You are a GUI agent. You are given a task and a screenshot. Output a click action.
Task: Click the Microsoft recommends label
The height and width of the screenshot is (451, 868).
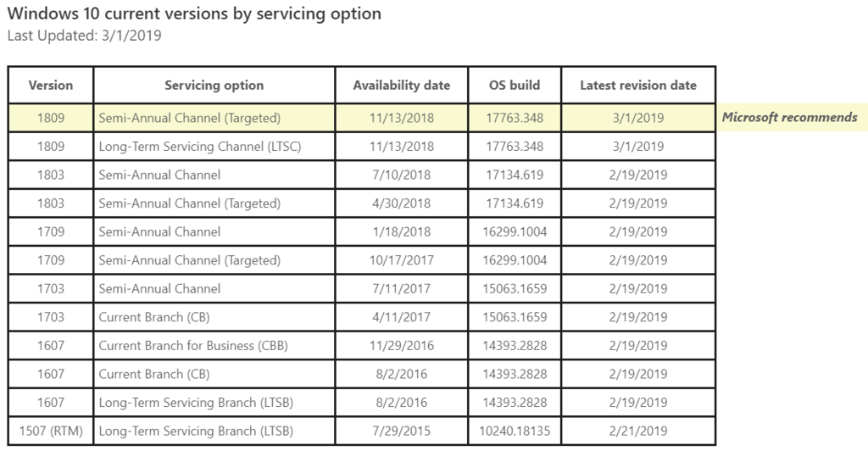789,117
